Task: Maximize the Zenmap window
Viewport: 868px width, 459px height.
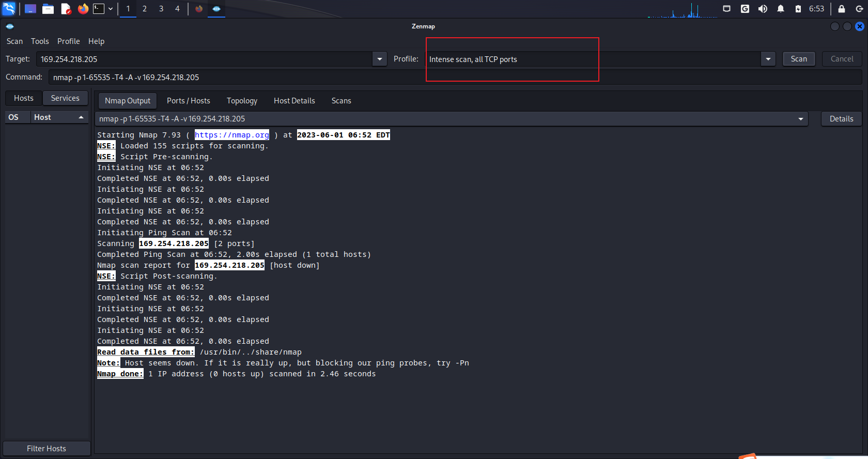Action: click(x=847, y=26)
